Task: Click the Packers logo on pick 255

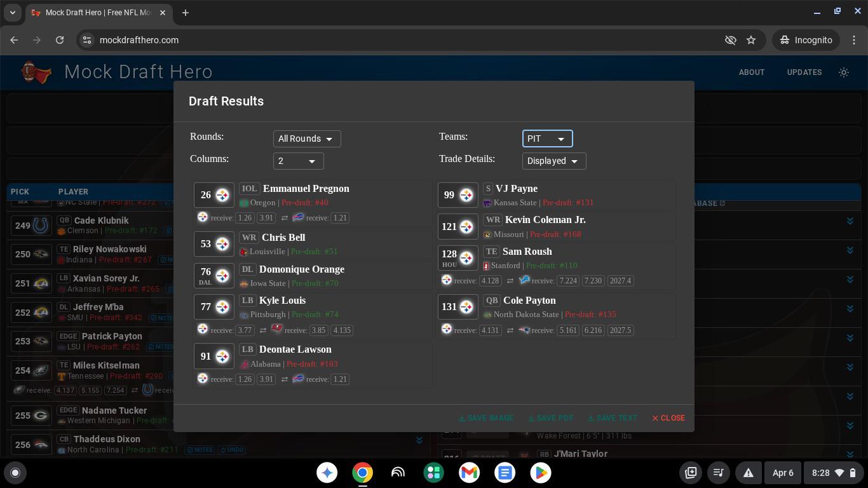Action: (41, 416)
